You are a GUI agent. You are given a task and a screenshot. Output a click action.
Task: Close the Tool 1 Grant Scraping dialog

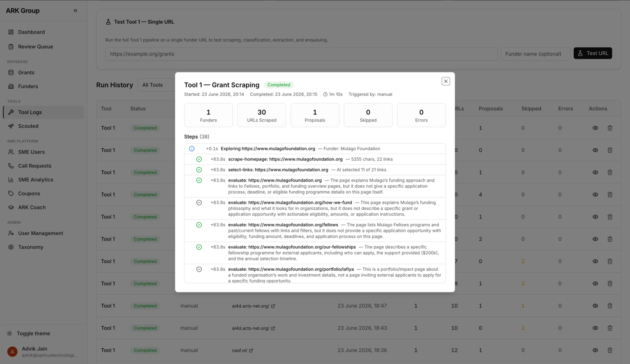(446, 81)
